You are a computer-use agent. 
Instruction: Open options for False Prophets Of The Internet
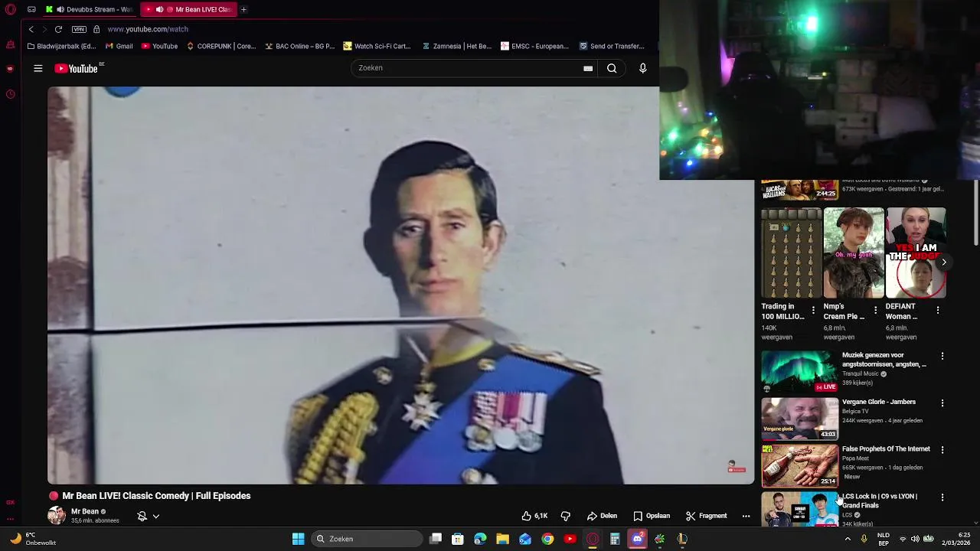pos(942,450)
